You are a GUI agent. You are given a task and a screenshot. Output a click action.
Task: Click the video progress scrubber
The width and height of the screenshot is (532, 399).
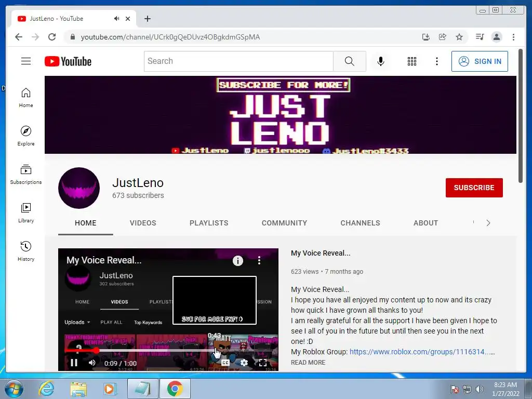(x=96, y=351)
